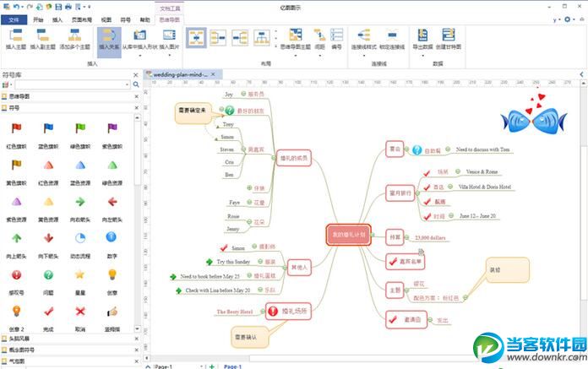Pick the green up arrow symbol 向上箭头
This screenshot has width=588, height=369.
[x=16, y=238]
